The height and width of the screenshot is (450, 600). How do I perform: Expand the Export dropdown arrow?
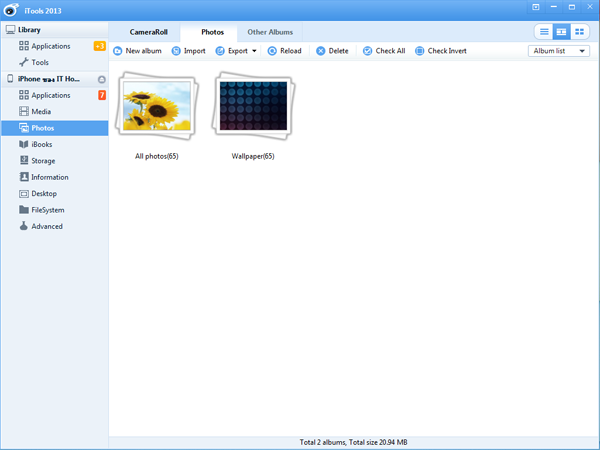254,51
